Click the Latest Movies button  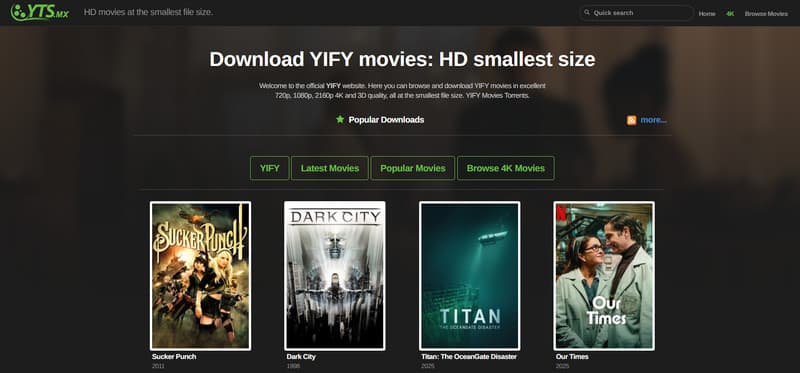point(330,168)
